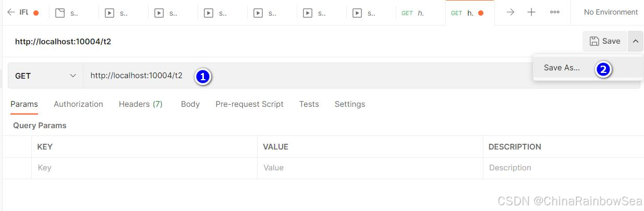Click the back arrow on first tab
The height and width of the screenshot is (211, 644).
point(11,13)
